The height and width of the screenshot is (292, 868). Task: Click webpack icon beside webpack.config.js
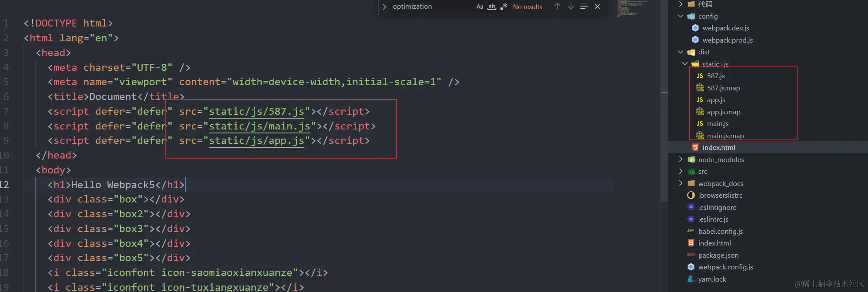pyautogui.click(x=691, y=267)
